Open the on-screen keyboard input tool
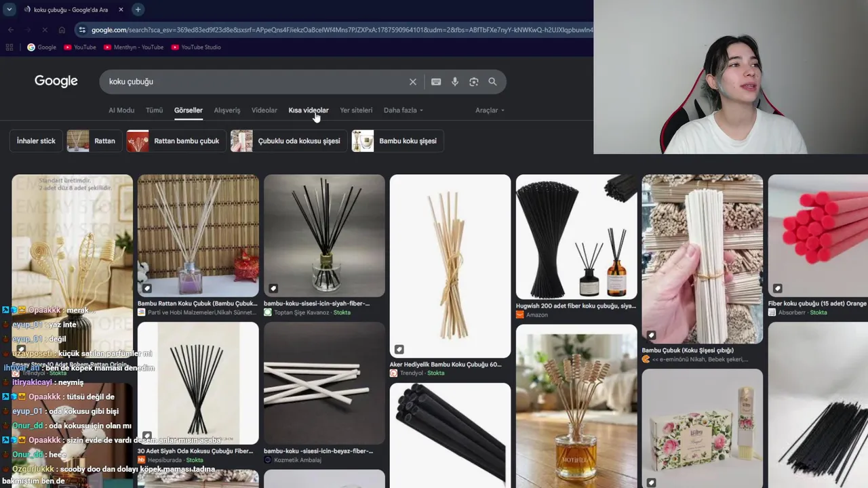The height and width of the screenshot is (488, 868). coord(436,82)
